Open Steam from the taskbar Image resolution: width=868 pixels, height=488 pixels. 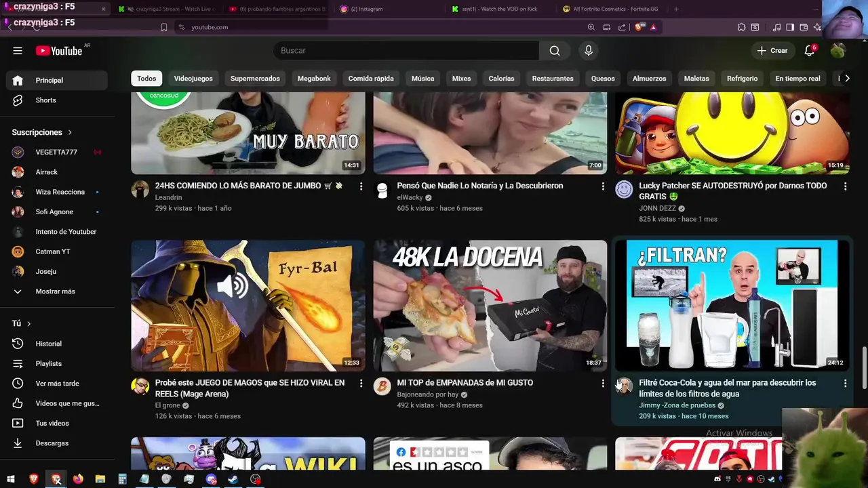point(233,479)
